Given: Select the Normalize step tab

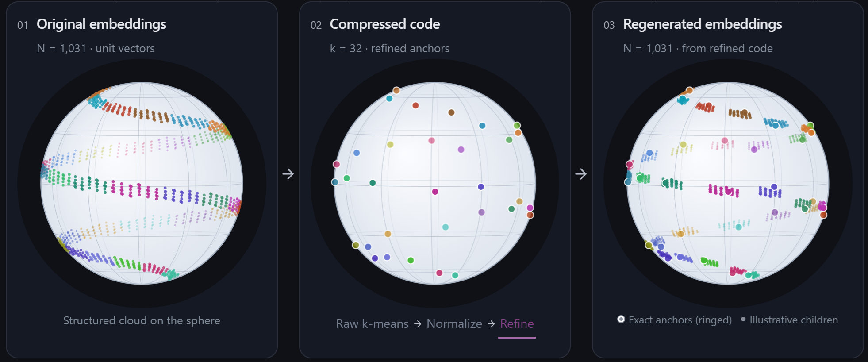Looking at the screenshot, I should click(454, 324).
